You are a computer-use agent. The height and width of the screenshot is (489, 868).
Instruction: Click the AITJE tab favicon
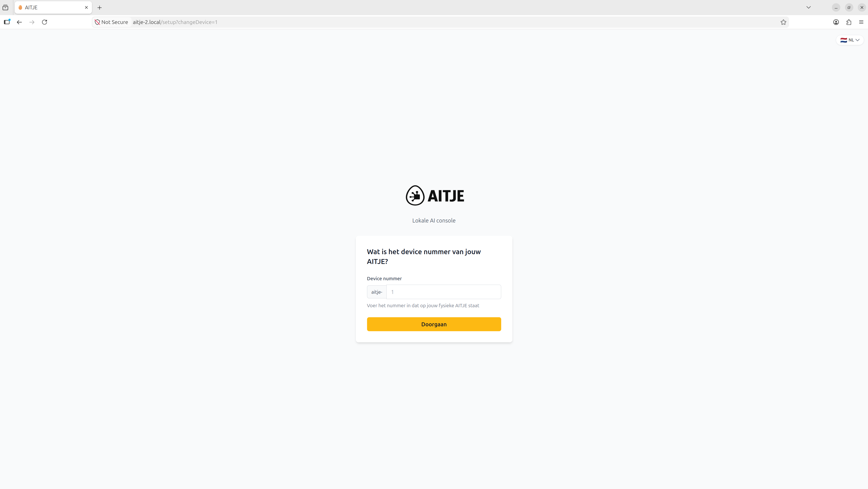tap(20, 7)
